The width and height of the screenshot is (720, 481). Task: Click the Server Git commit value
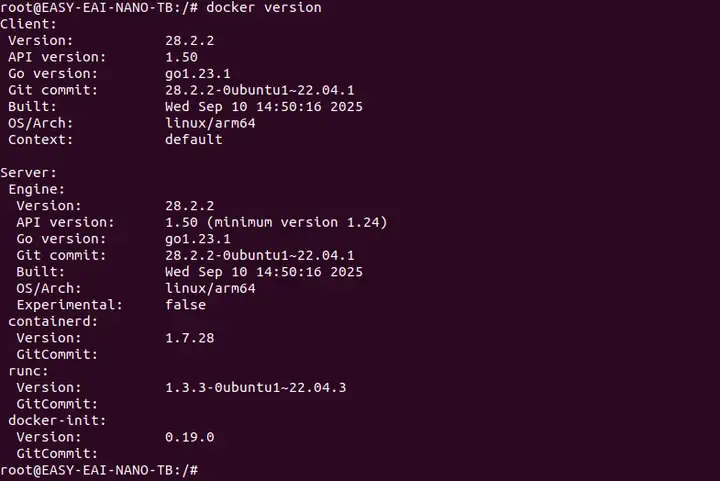260,255
